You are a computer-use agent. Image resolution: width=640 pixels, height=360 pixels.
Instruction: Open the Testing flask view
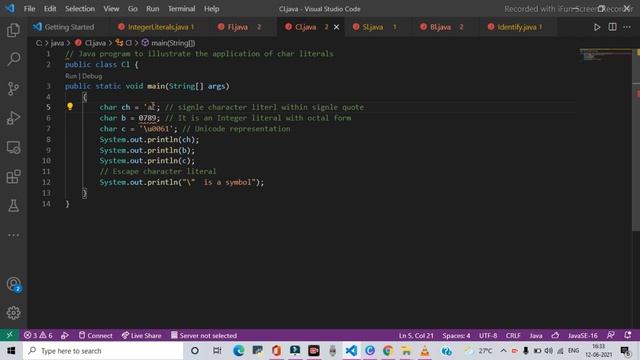13,206
